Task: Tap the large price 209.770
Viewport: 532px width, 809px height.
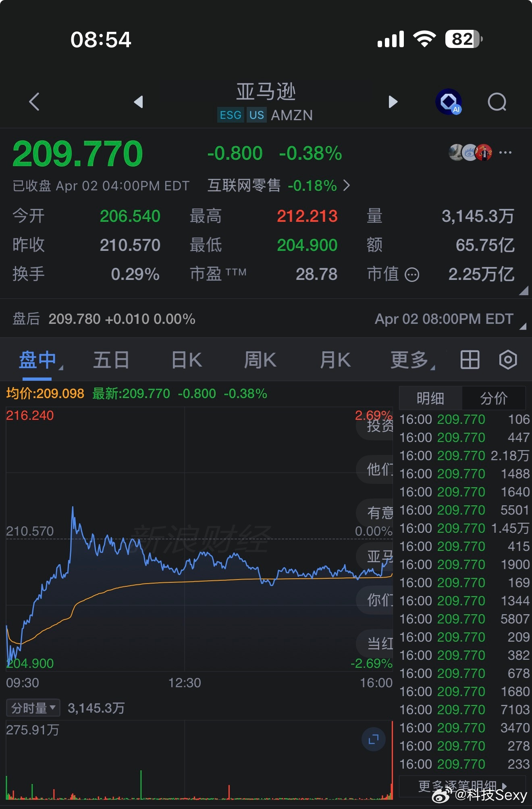Action: tap(78, 154)
